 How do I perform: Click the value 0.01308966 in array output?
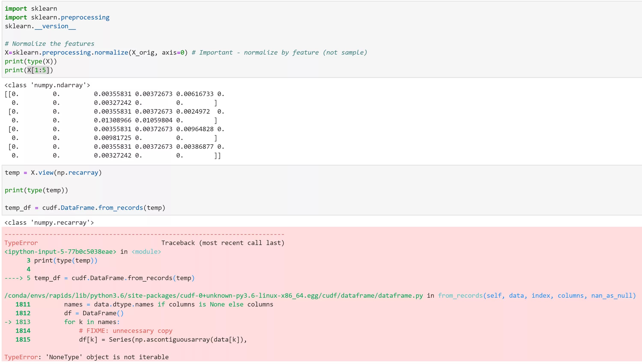coord(113,120)
